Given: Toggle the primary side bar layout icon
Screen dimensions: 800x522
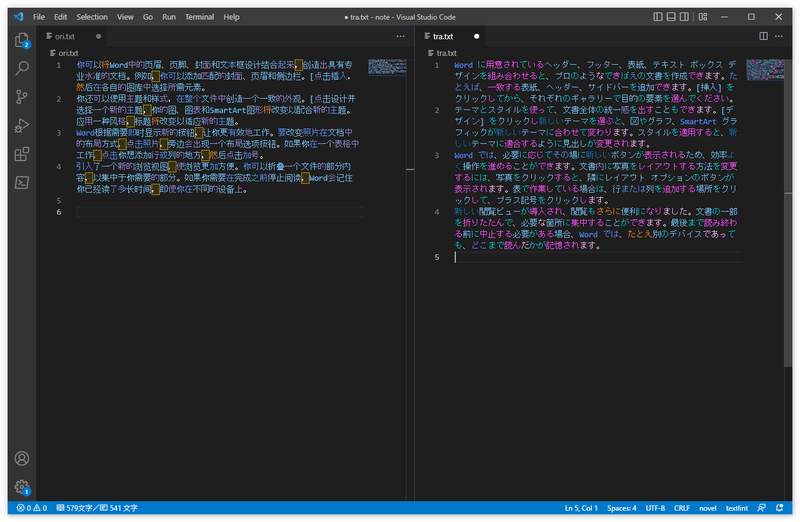Looking at the screenshot, I should pos(658,17).
